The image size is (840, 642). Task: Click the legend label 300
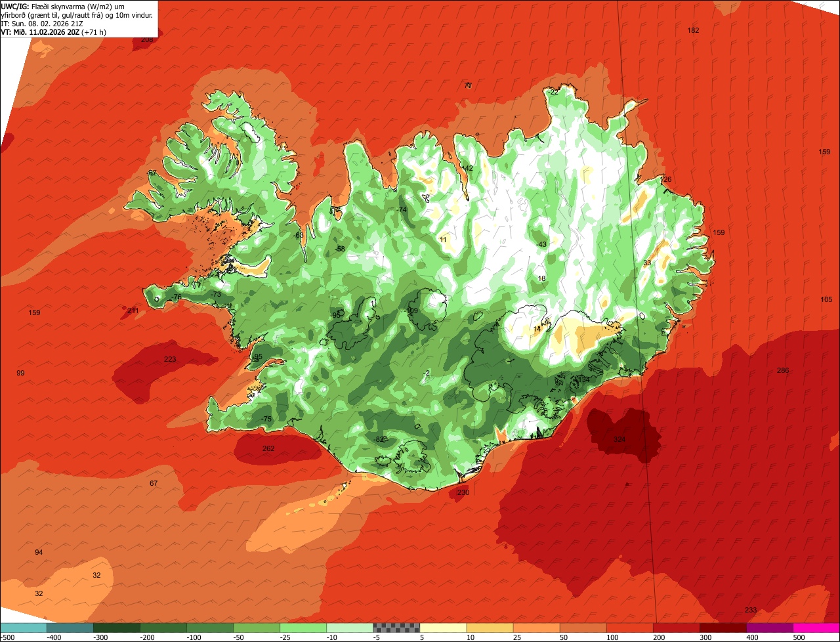(x=705, y=637)
